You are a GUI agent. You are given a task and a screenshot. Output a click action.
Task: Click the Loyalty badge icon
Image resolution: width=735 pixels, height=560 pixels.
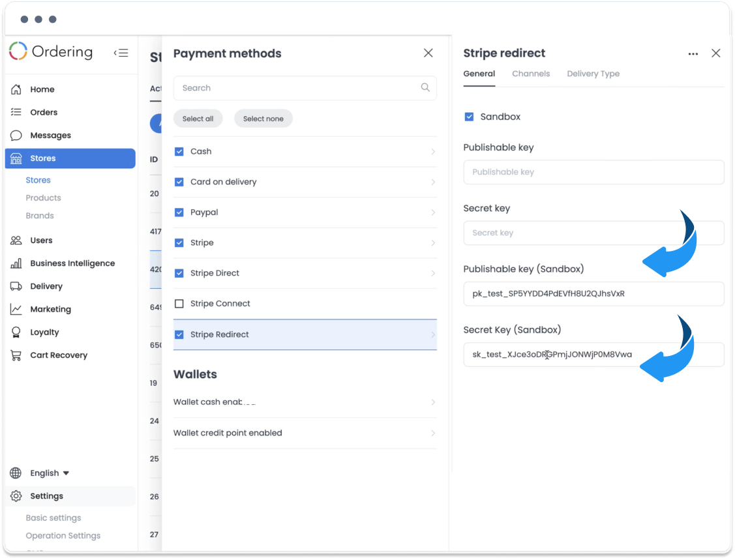(x=16, y=332)
